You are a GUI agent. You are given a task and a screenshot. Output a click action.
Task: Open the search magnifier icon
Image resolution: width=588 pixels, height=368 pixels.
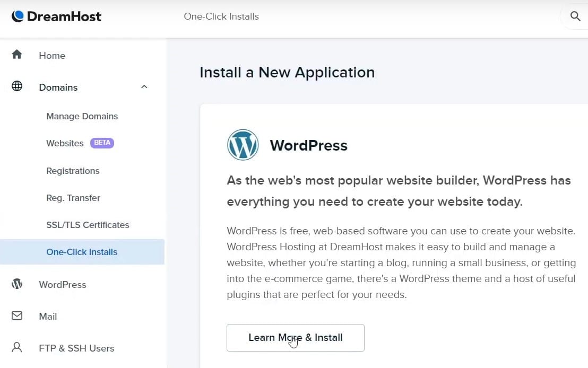click(x=575, y=16)
